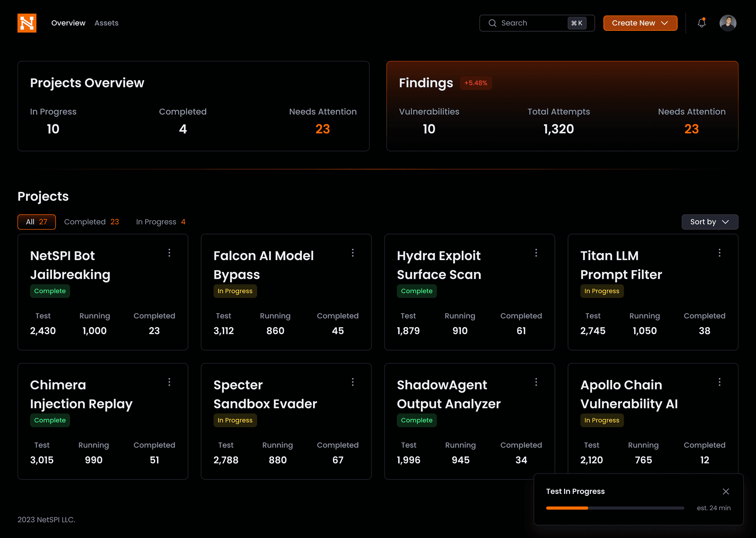This screenshot has height=538, width=756.
Task: Focus the Search input field
Action: (x=537, y=23)
